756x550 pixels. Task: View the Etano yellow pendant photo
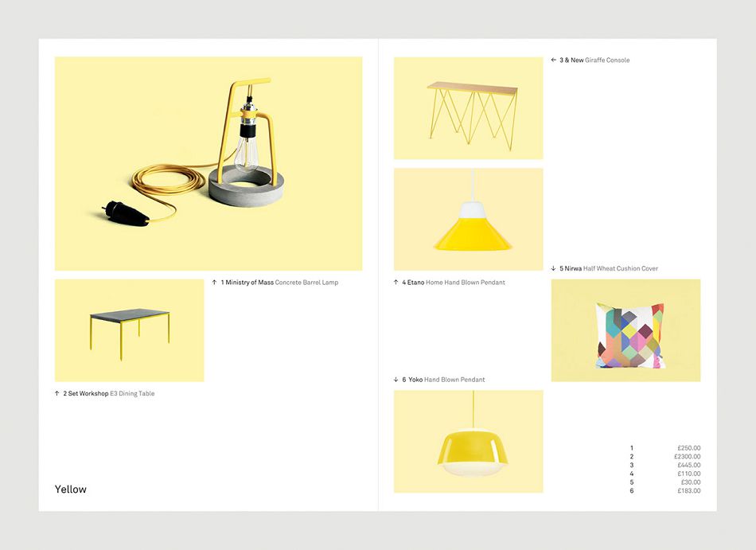468,219
